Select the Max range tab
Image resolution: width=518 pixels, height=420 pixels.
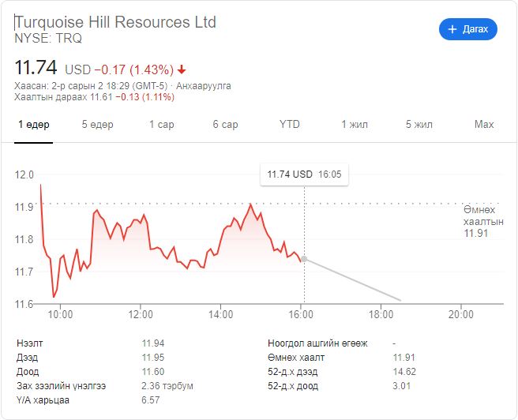(484, 125)
